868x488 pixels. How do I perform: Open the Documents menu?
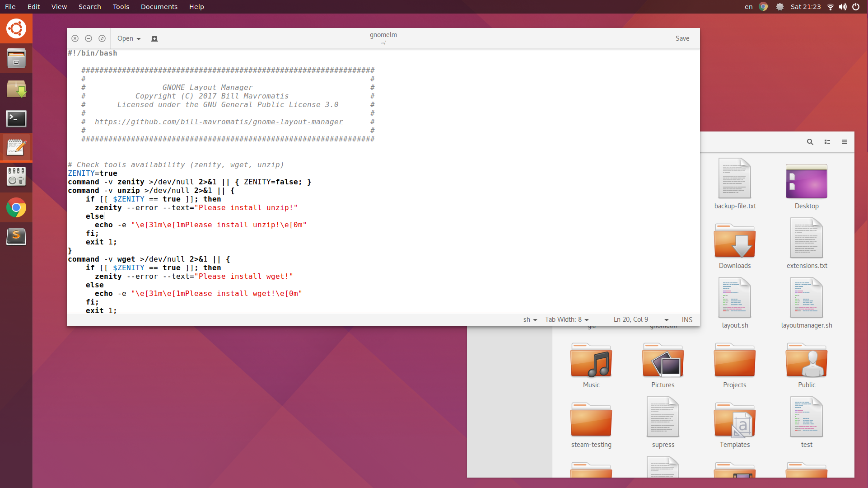click(159, 7)
